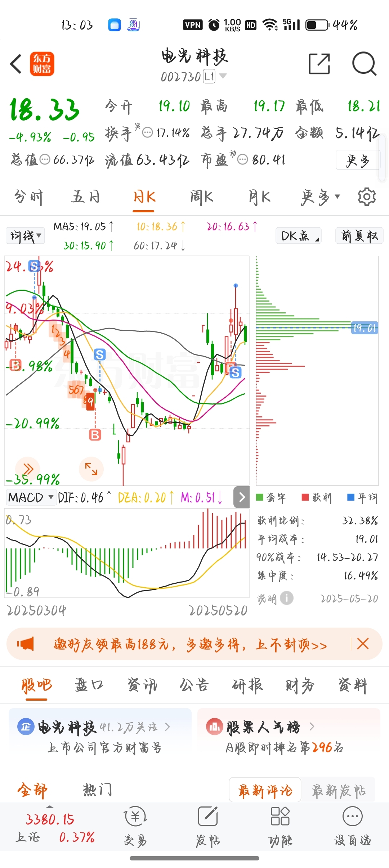Tap 电光科技 official account badge icon
Viewport: 389px width, 868px height.
pos(26,727)
